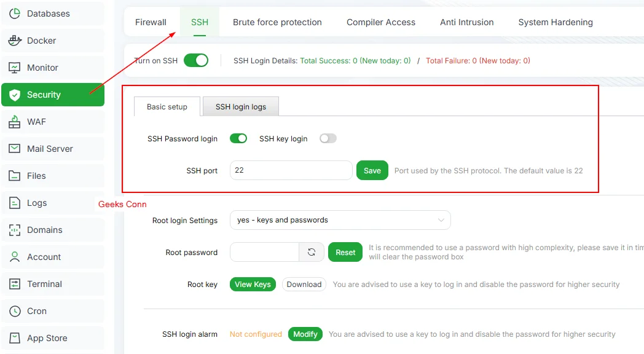Switch to the SSH login logs tab

240,106
